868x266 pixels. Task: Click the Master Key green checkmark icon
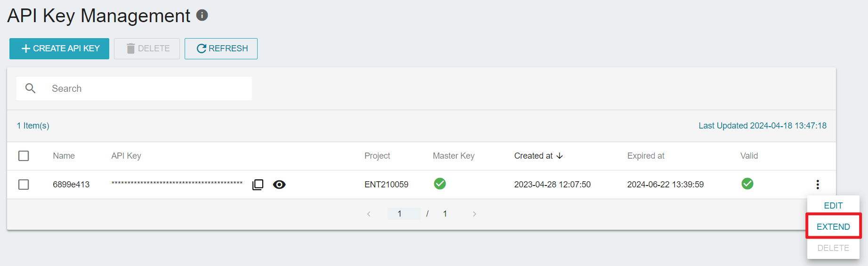pyautogui.click(x=440, y=184)
